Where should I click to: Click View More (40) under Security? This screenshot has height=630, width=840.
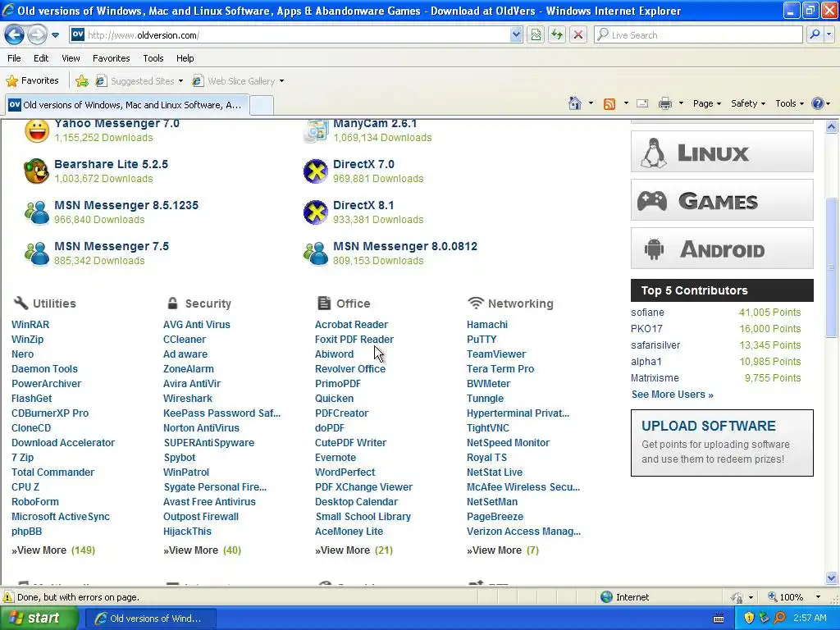(x=202, y=550)
